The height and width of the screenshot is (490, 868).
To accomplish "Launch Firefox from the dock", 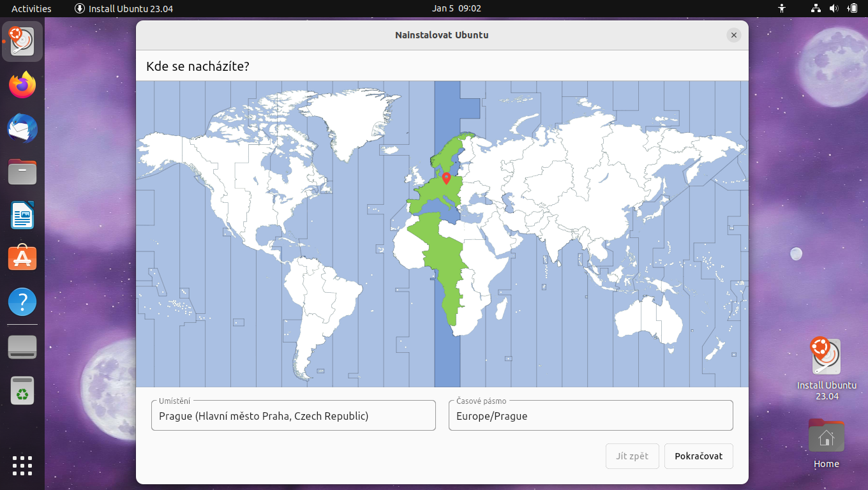I will 22,85.
